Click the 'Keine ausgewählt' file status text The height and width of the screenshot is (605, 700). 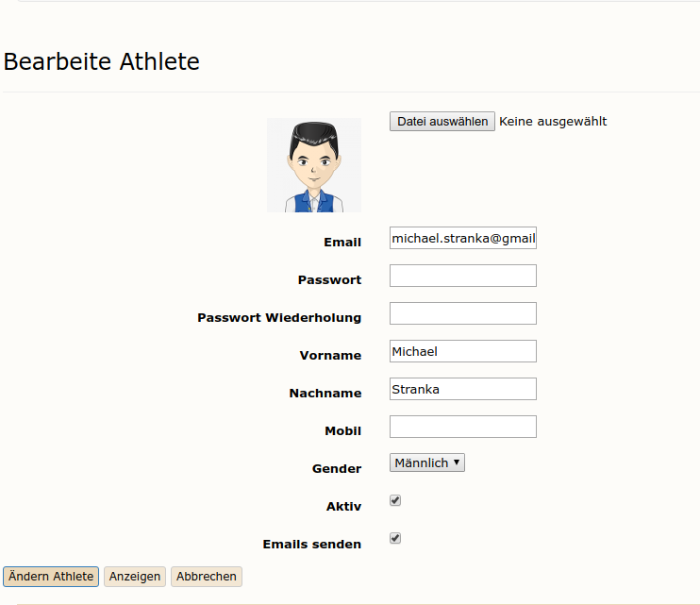click(x=553, y=122)
